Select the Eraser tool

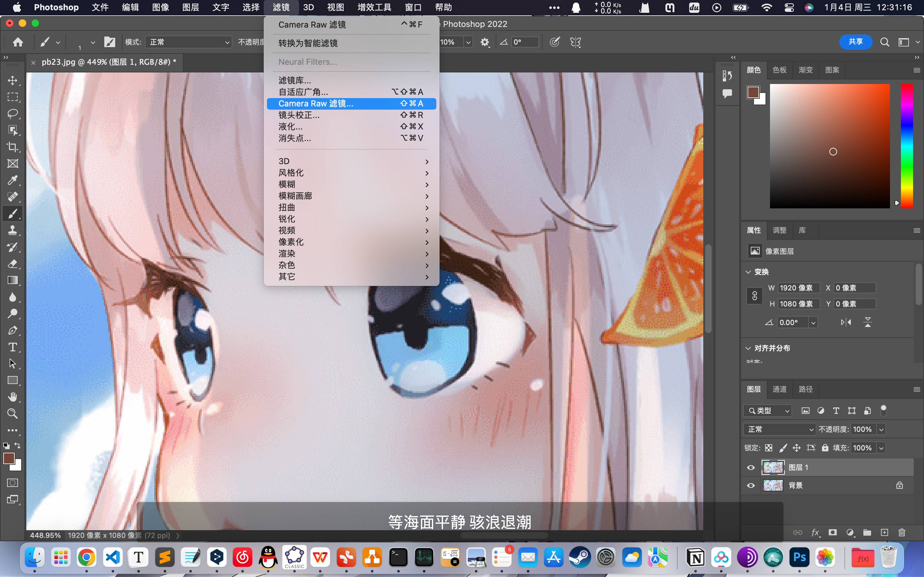(13, 264)
